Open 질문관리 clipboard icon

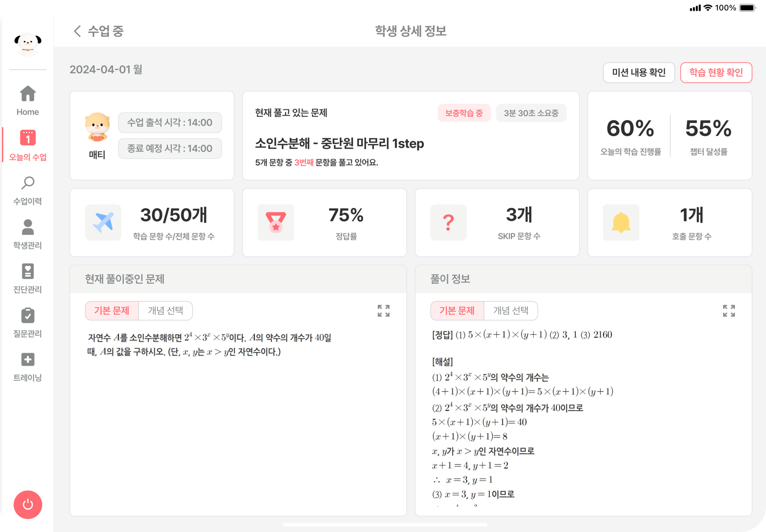click(x=28, y=315)
